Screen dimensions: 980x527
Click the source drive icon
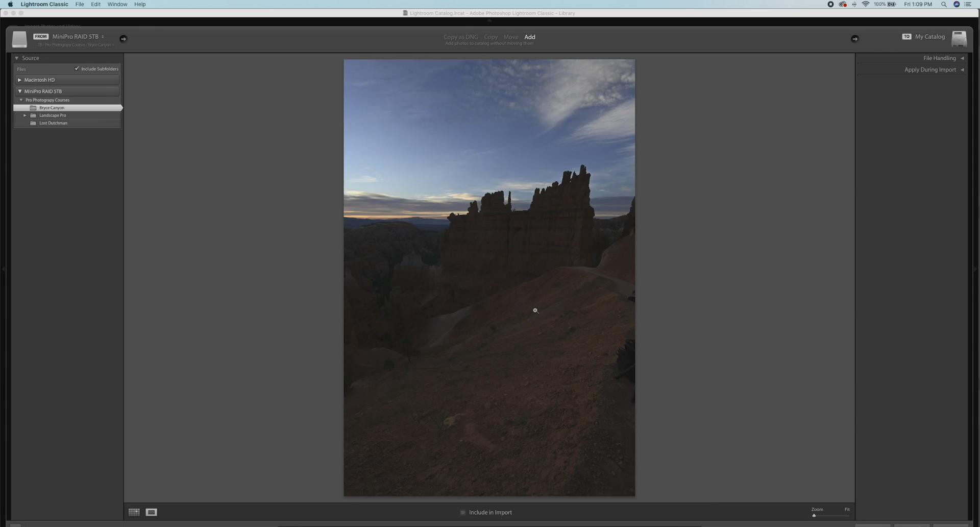pyautogui.click(x=19, y=39)
